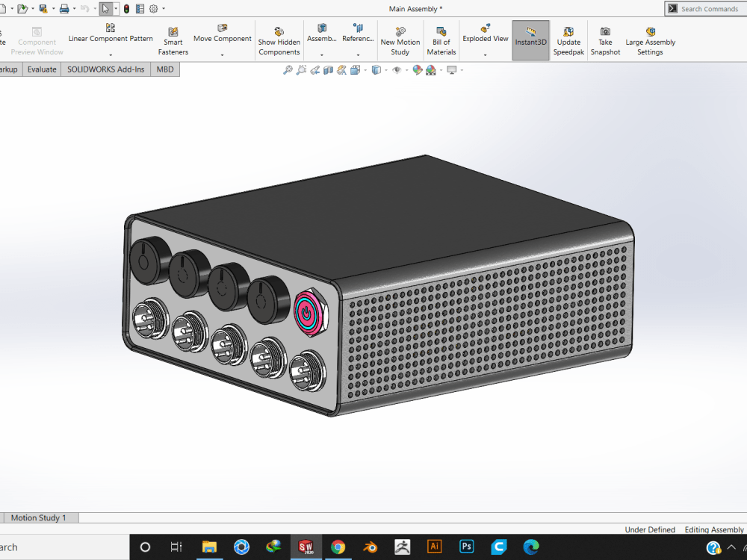The image size is (747, 560).
Task: Expand View Orientation dropdown arrow
Action: (x=365, y=70)
